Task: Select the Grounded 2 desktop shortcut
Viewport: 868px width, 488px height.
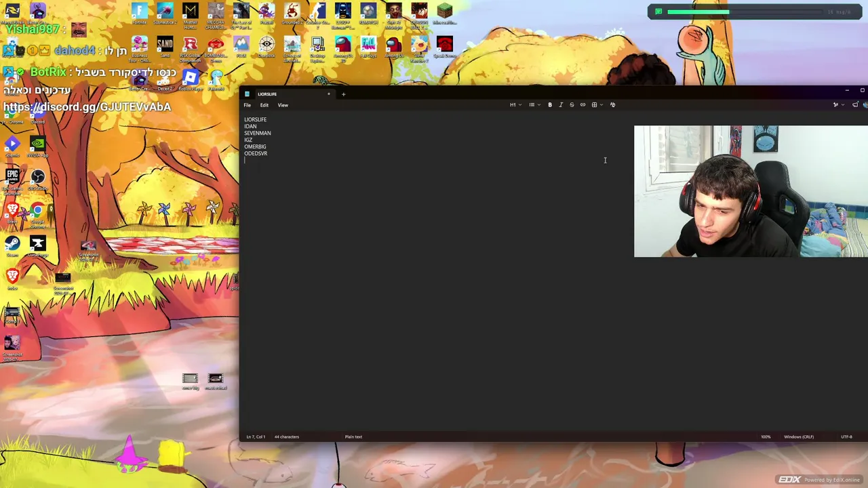Action: pos(292,14)
